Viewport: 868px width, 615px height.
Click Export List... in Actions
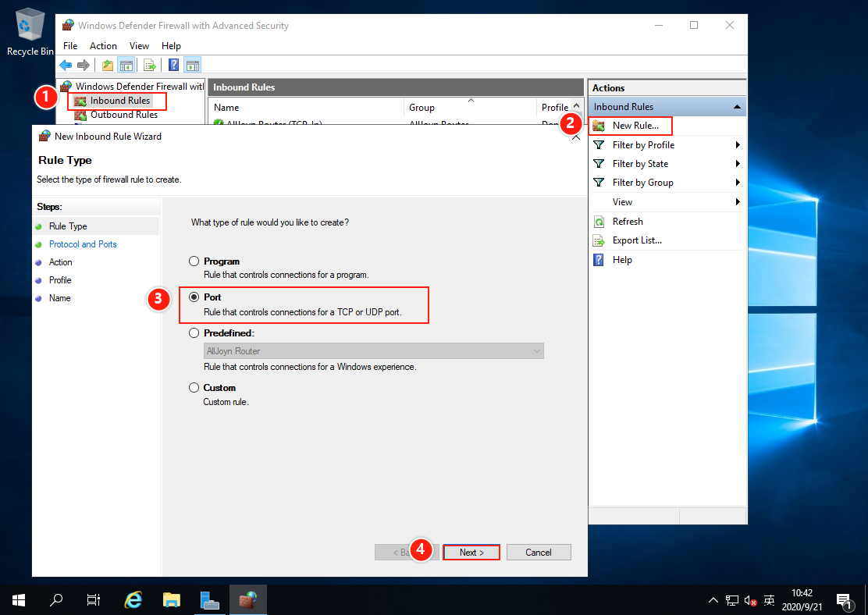click(637, 240)
